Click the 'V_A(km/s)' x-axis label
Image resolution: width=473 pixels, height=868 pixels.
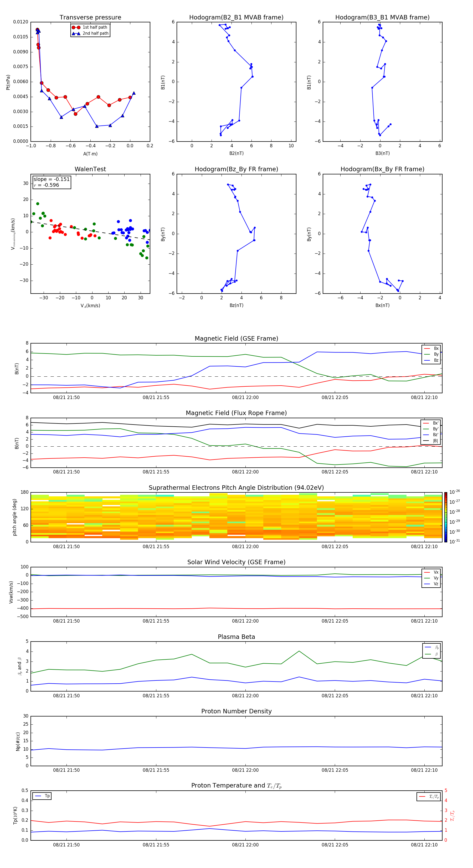pyautogui.click(x=90, y=306)
